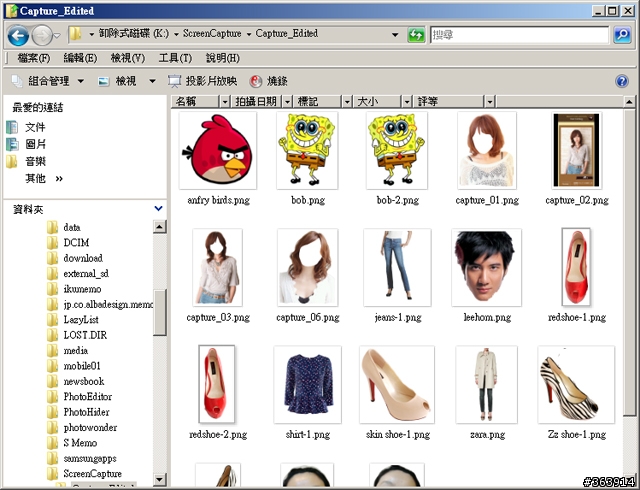Click folder tree scroll down arrow
640x490 pixels.
pyautogui.click(x=160, y=479)
